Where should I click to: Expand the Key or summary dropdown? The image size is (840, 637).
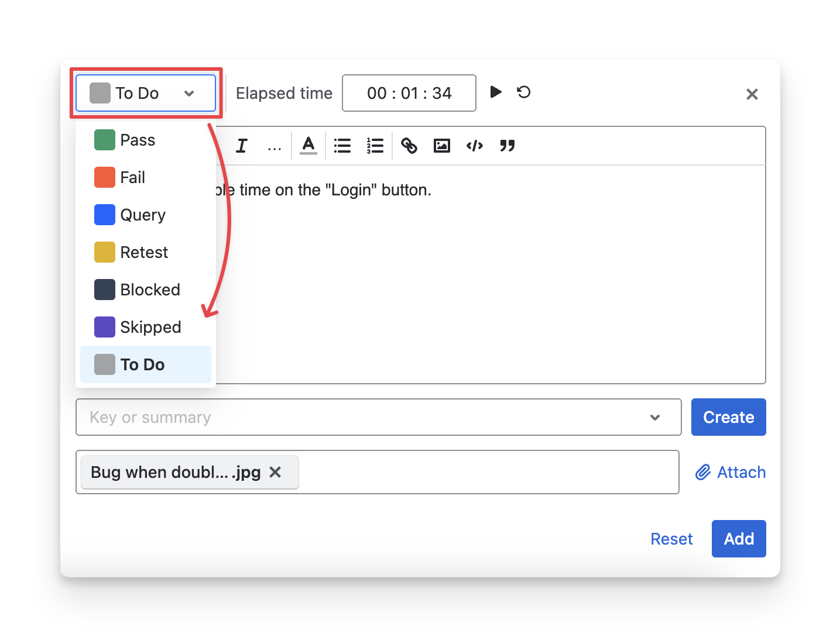(x=655, y=417)
